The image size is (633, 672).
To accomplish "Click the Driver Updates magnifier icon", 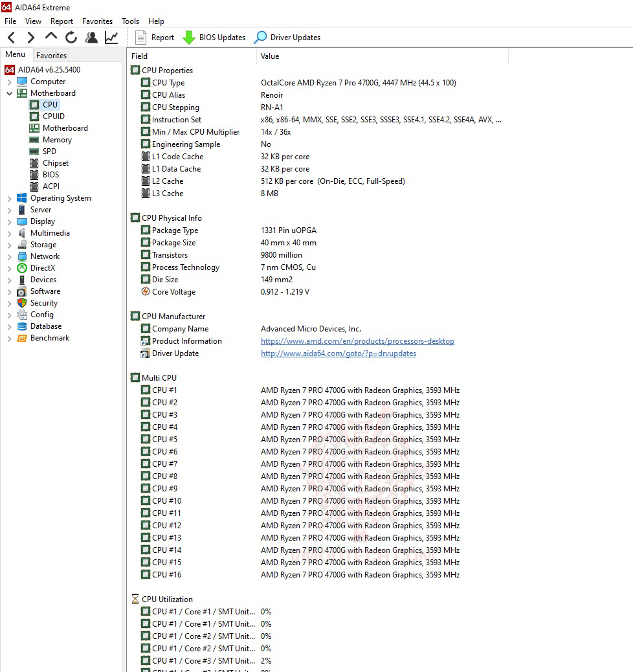I will 260,38.
